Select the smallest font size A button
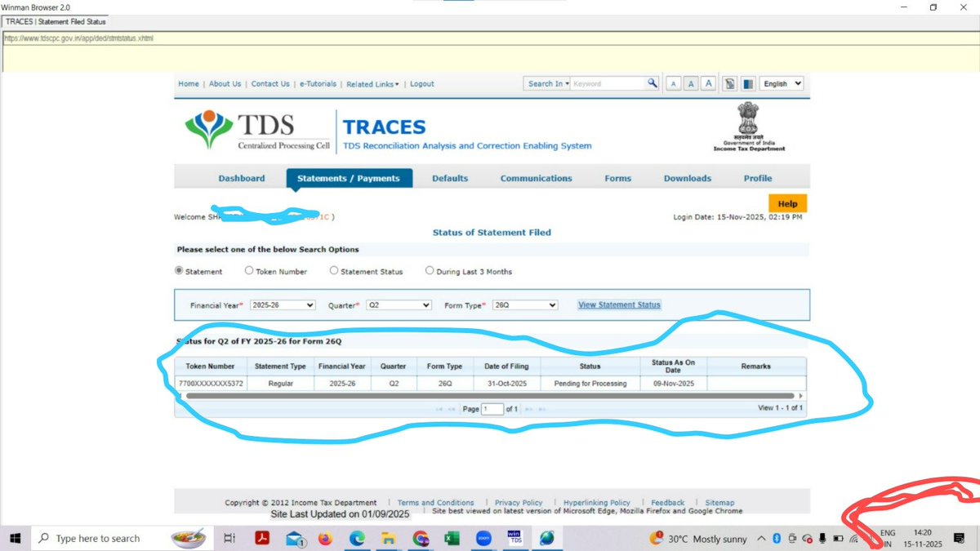Image resolution: width=980 pixels, height=551 pixels. (x=674, y=83)
